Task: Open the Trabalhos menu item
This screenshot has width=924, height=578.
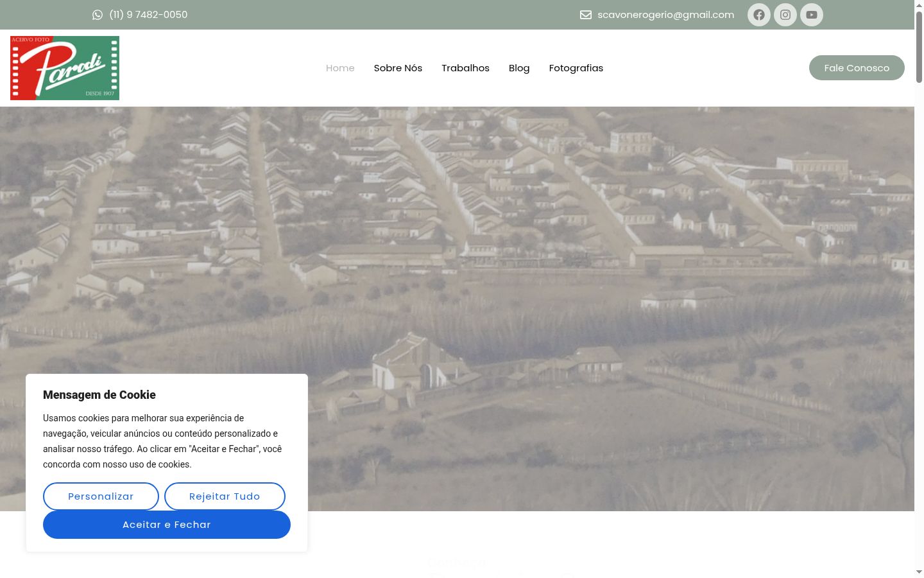Action: (465, 68)
